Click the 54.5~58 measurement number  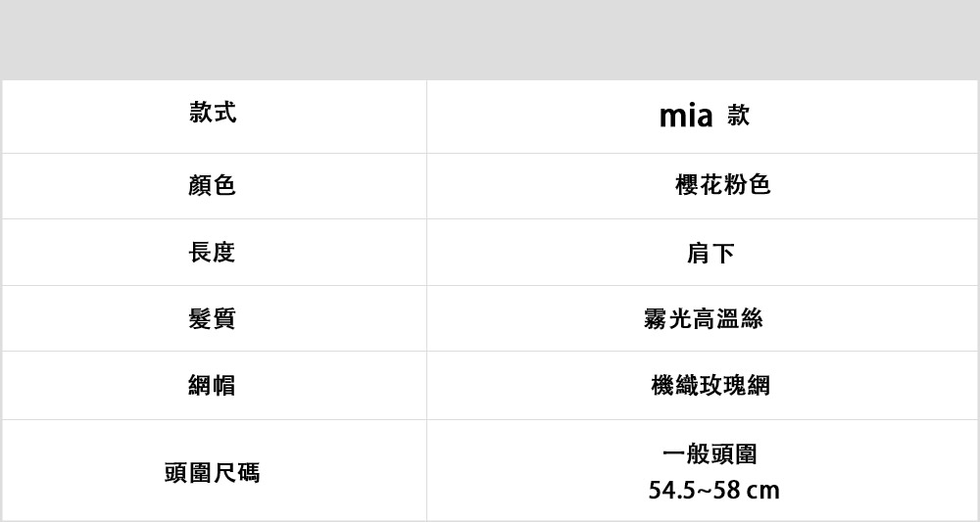[x=694, y=490]
